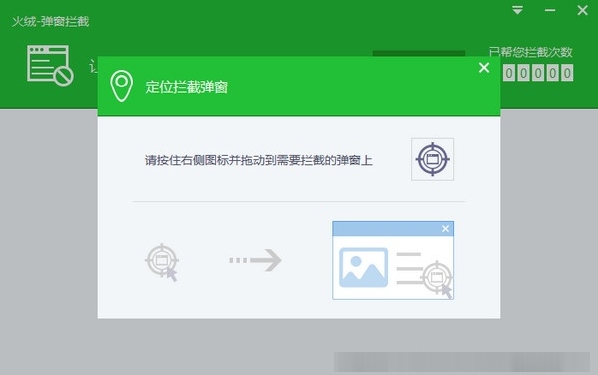
Task: Click the crosshair target locator icon
Action: 432,159
